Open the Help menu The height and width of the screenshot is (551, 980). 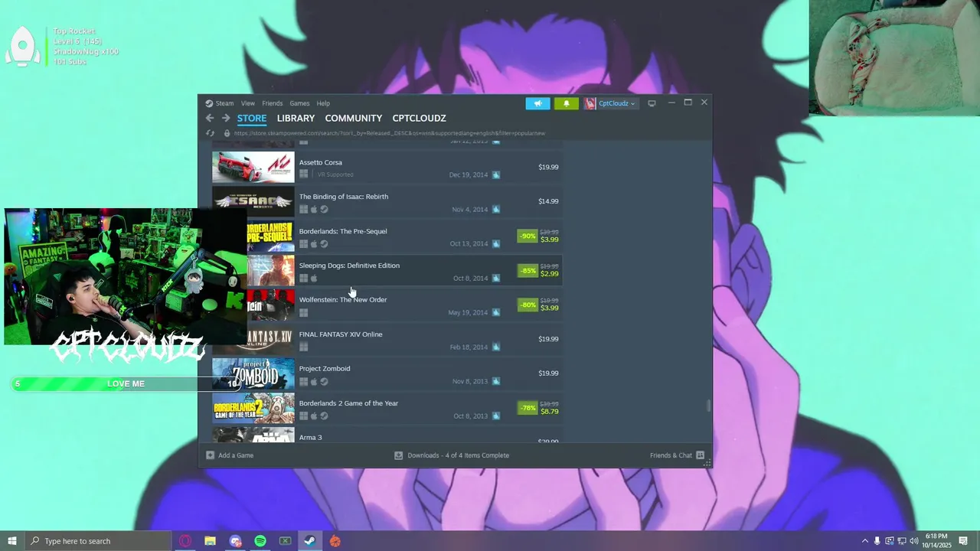pyautogui.click(x=323, y=103)
